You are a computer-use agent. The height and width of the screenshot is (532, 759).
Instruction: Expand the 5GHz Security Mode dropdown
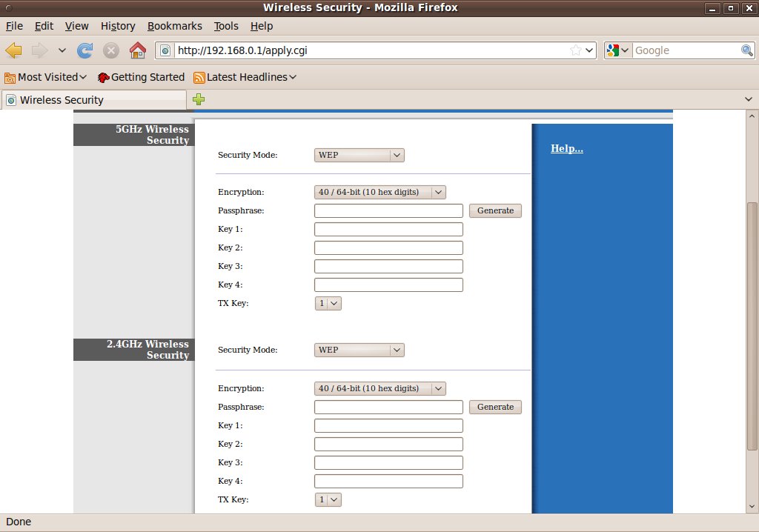(359, 155)
